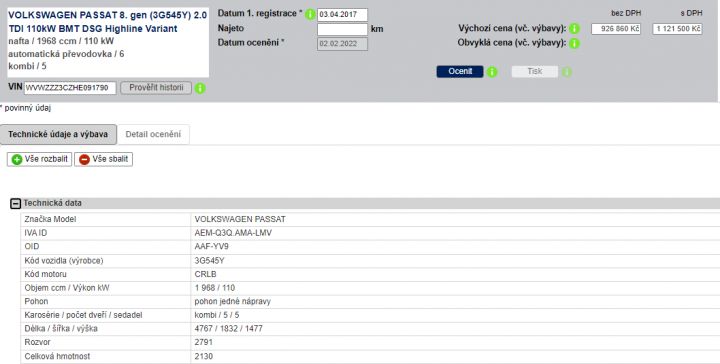Focus the Najeto km input field
The image size is (720, 364).
point(342,29)
